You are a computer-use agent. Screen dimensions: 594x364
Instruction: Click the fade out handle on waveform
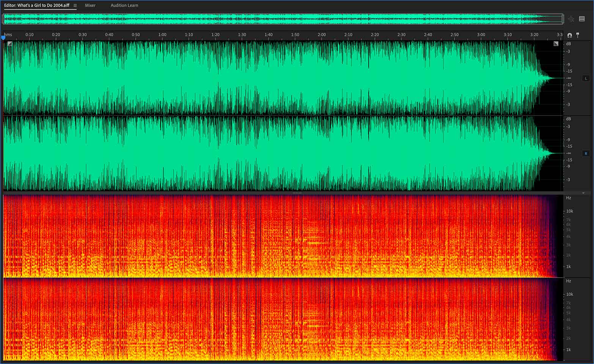click(x=556, y=44)
